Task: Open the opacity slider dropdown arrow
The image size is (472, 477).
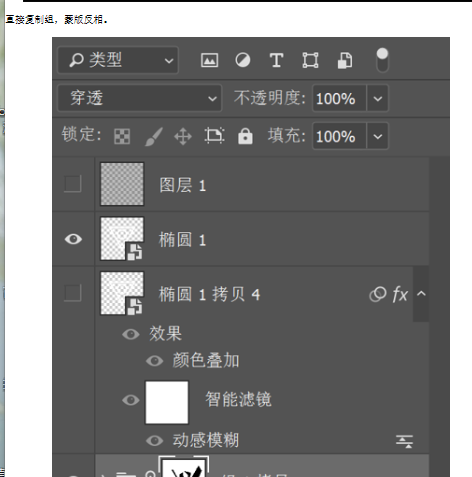Action: click(x=377, y=98)
